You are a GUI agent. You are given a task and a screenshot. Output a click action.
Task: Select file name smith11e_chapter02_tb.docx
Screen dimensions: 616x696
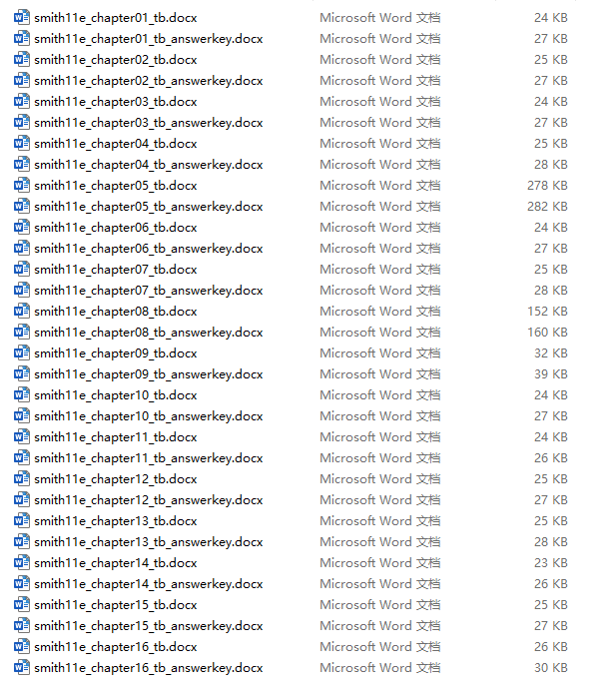click(116, 60)
